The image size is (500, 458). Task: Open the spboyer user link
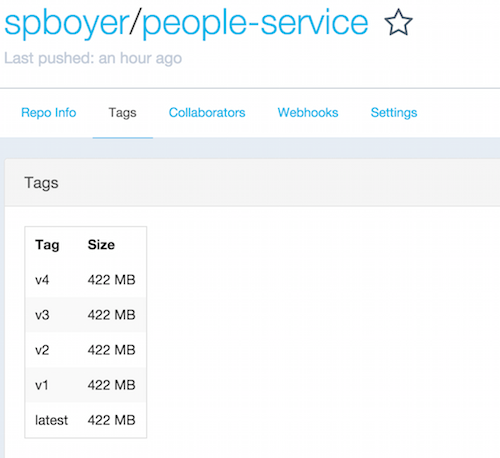pos(67,24)
